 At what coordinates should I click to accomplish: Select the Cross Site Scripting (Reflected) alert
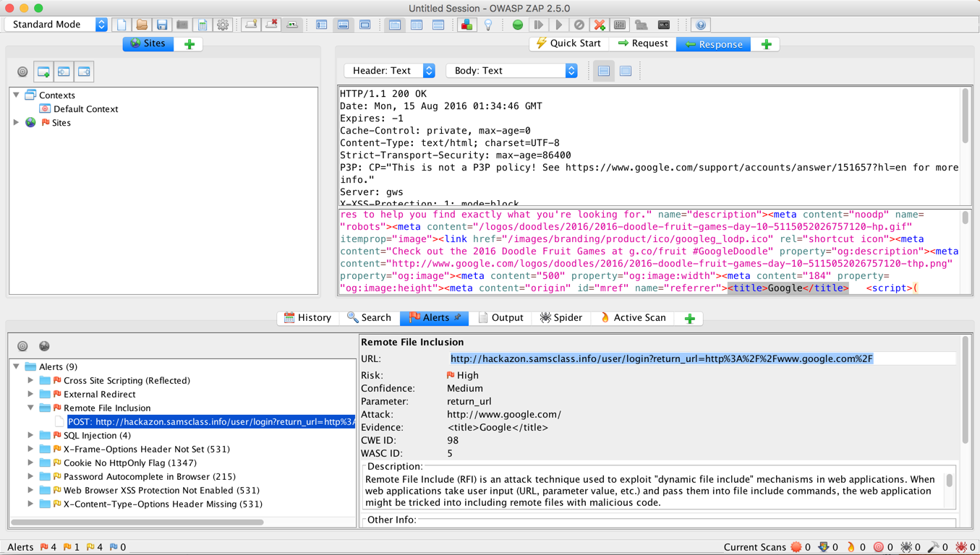[x=127, y=381]
